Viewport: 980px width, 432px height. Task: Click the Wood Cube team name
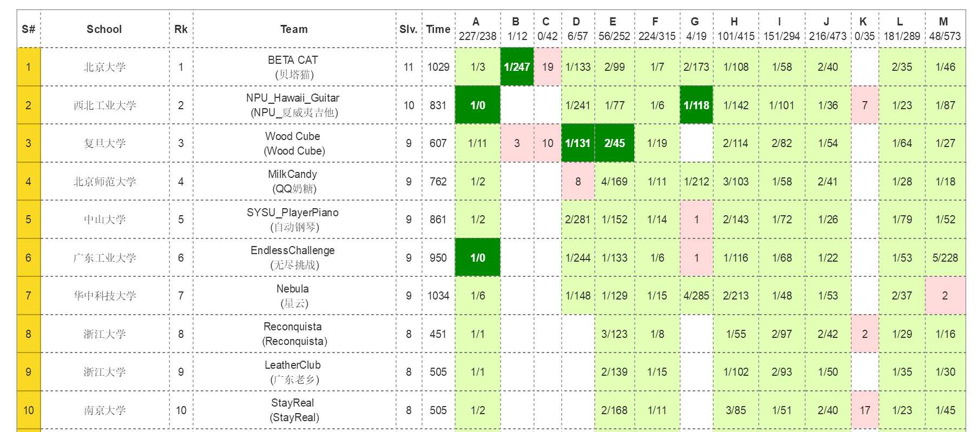tap(293, 136)
